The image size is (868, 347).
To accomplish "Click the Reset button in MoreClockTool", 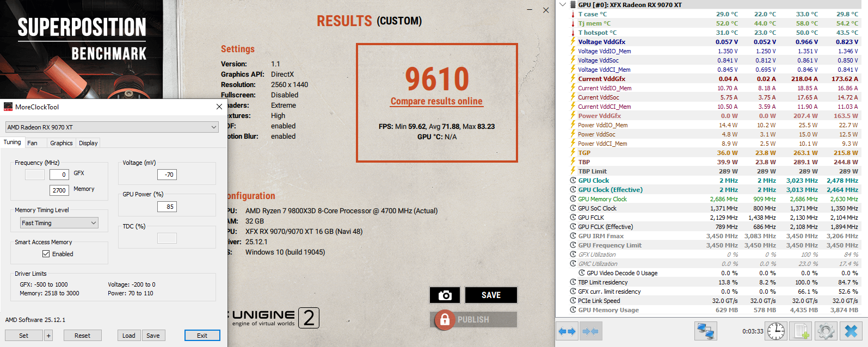I will 83,336.
